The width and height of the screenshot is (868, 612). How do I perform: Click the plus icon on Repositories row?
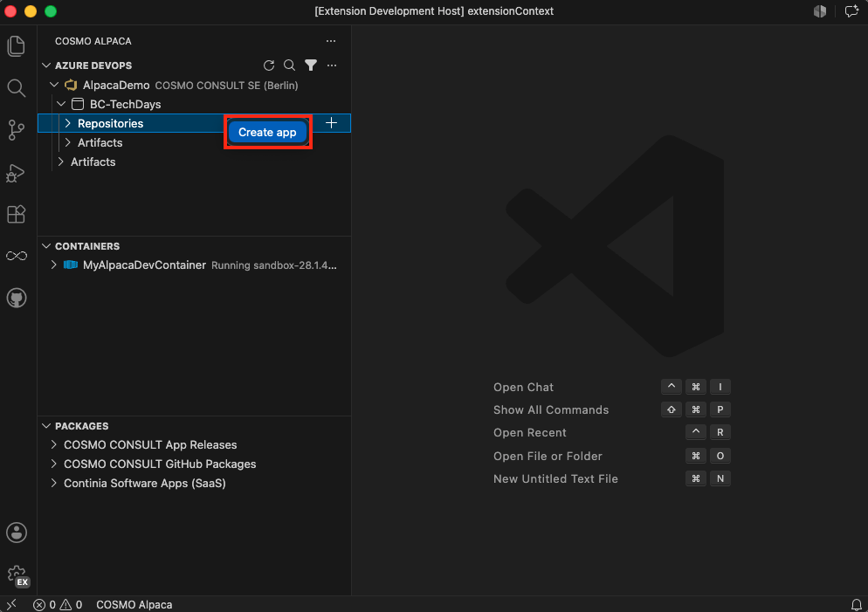[x=331, y=123]
